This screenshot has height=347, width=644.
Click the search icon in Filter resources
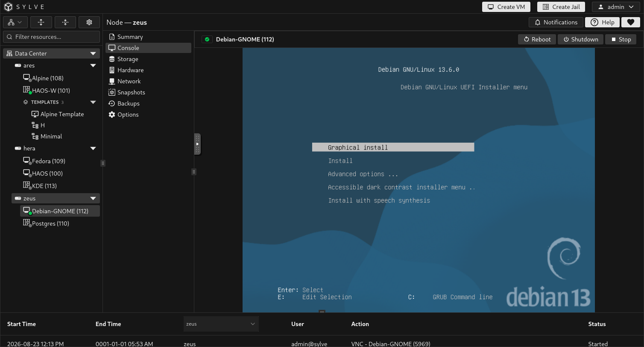tap(9, 37)
